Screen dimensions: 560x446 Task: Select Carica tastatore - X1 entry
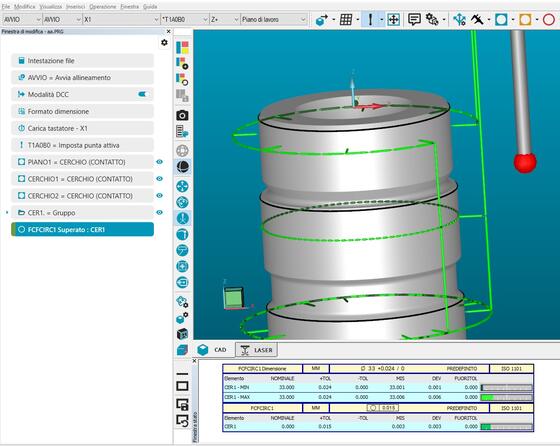pos(82,128)
